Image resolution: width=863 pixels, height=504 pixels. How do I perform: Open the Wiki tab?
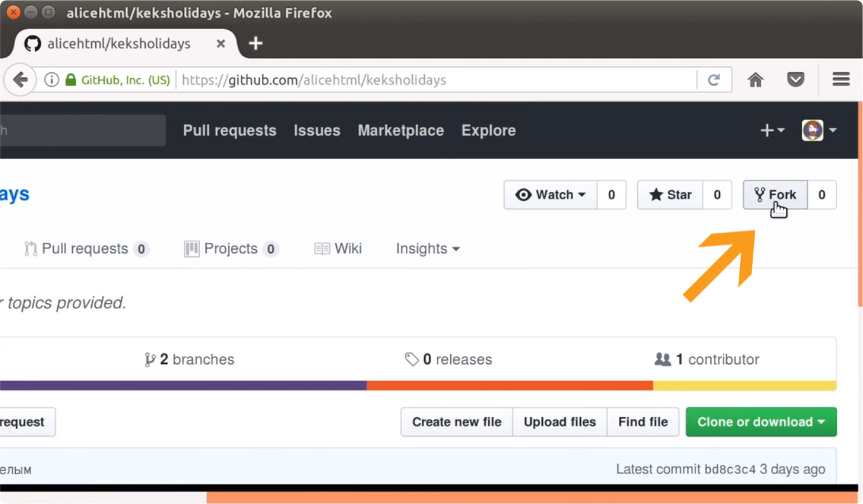tap(338, 249)
